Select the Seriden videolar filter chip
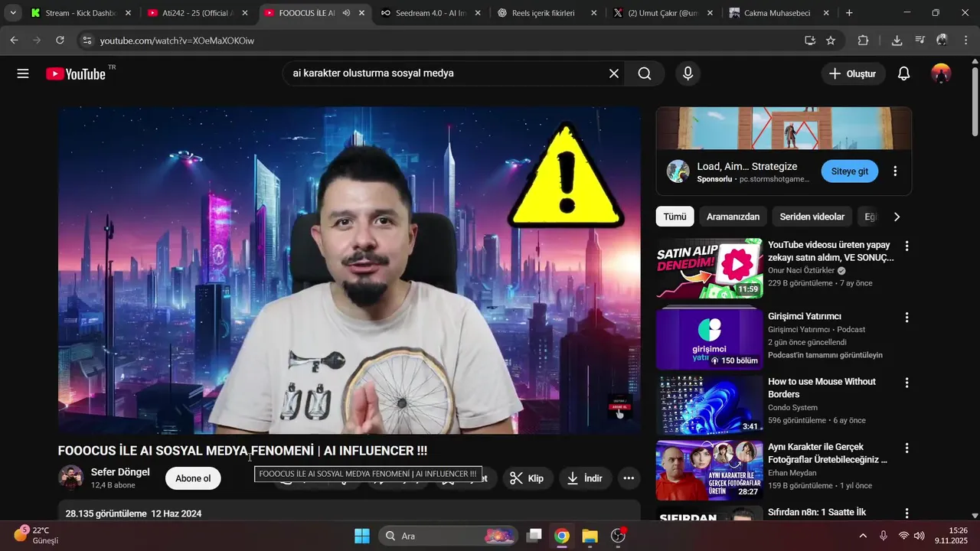The height and width of the screenshot is (551, 980). 812,217
